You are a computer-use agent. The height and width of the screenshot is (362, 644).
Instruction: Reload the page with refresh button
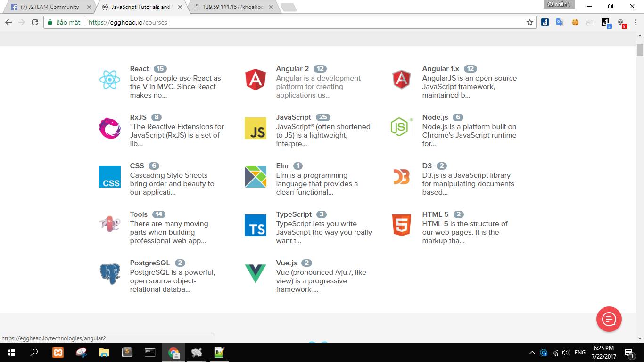(35, 22)
